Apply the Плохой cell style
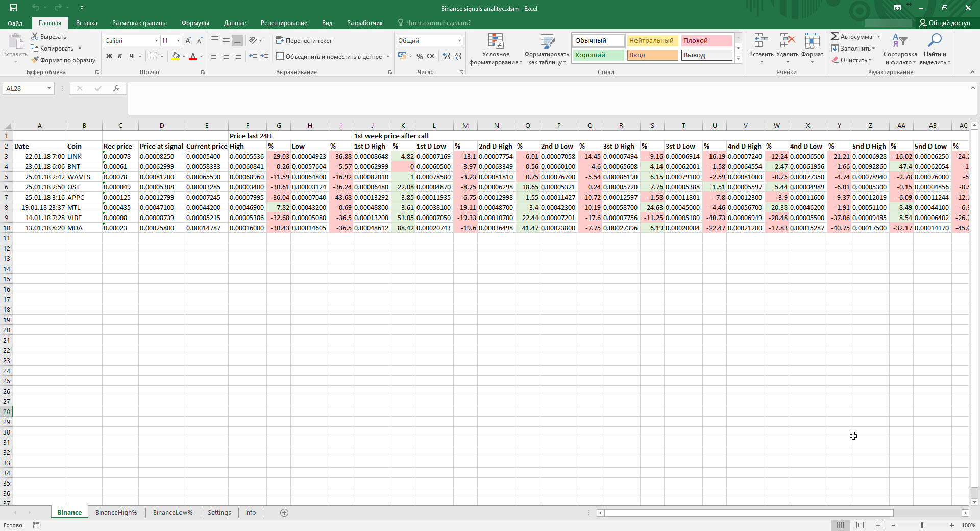 (706, 41)
